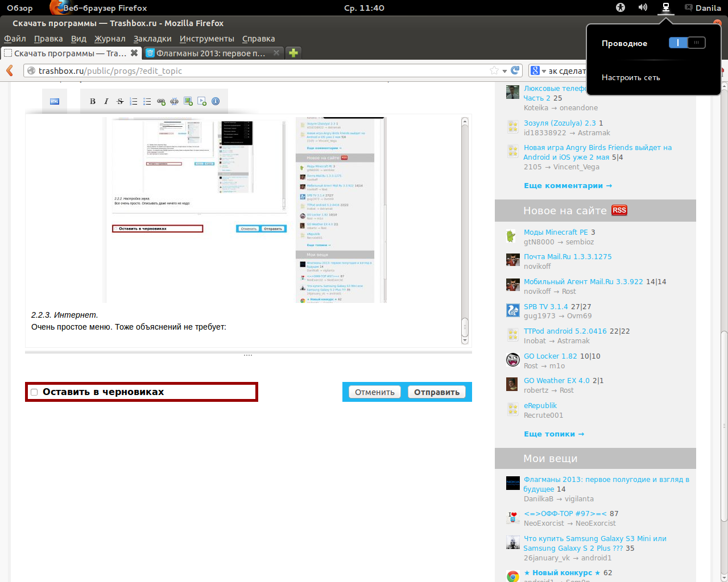Open the eRepublik link
728x582 pixels.
tap(540, 406)
